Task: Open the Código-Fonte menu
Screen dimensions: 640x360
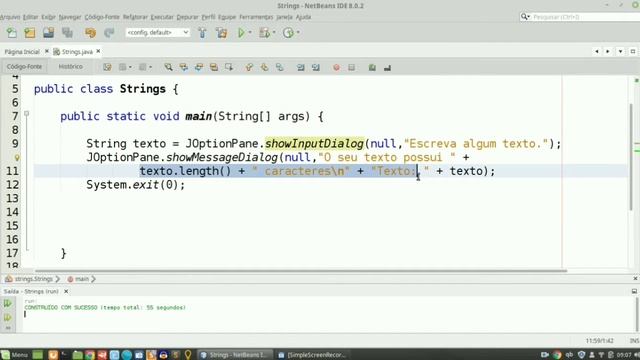Action: [x=102, y=17]
